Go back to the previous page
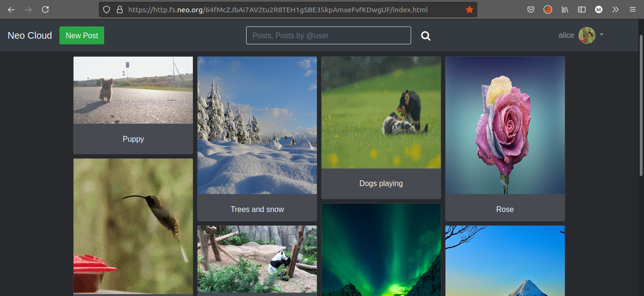 coord(11,9)
